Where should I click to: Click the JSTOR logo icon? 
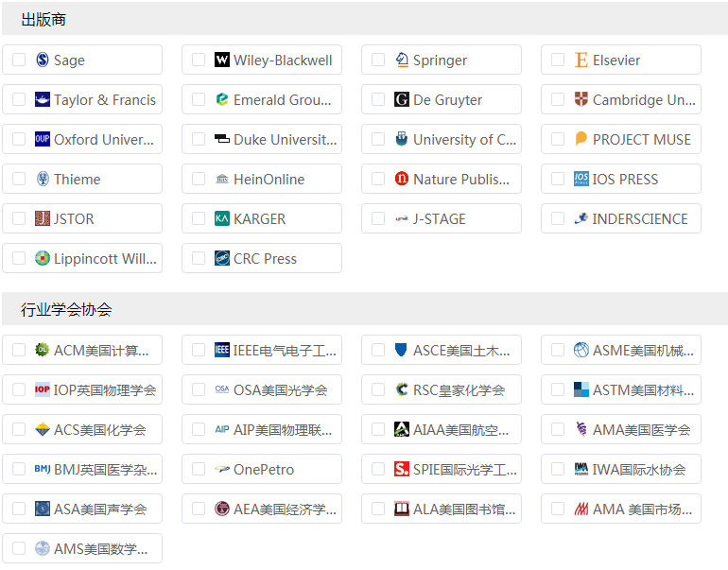(43, 218)
